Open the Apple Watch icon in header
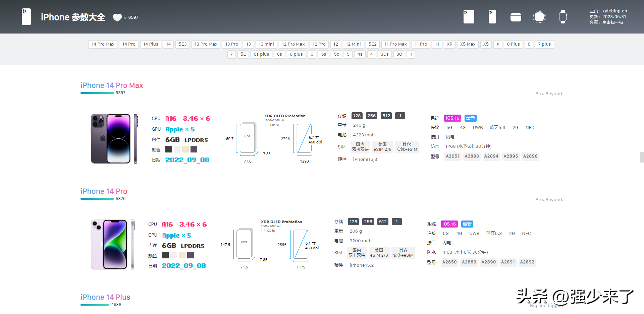This screenshot has width=644, height=314. (x=562, y=17)
